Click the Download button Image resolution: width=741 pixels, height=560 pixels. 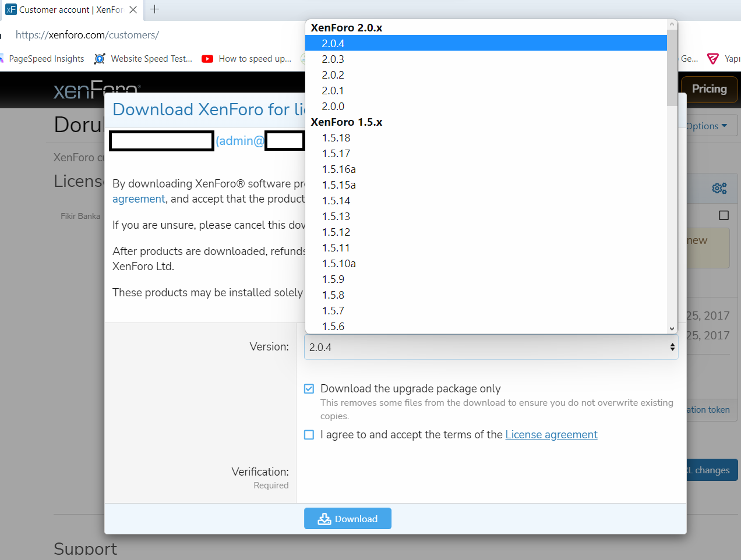pyautogui.click(x=348, y=519)
